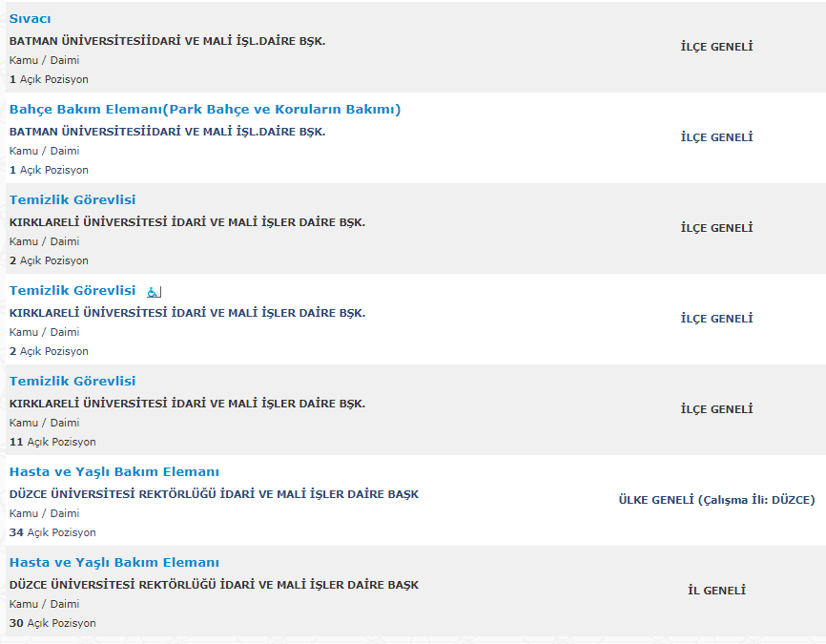Viewport: 826px width, 644px height.
Task: Open the first Temizlik Görevlisi listing link
Action: pos(72,199)
